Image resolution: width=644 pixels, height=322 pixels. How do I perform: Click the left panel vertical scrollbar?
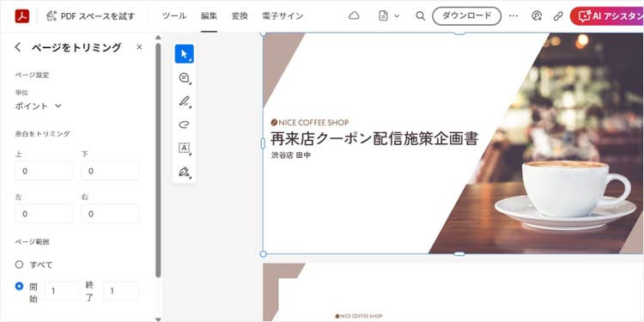(x=158, y=161)
